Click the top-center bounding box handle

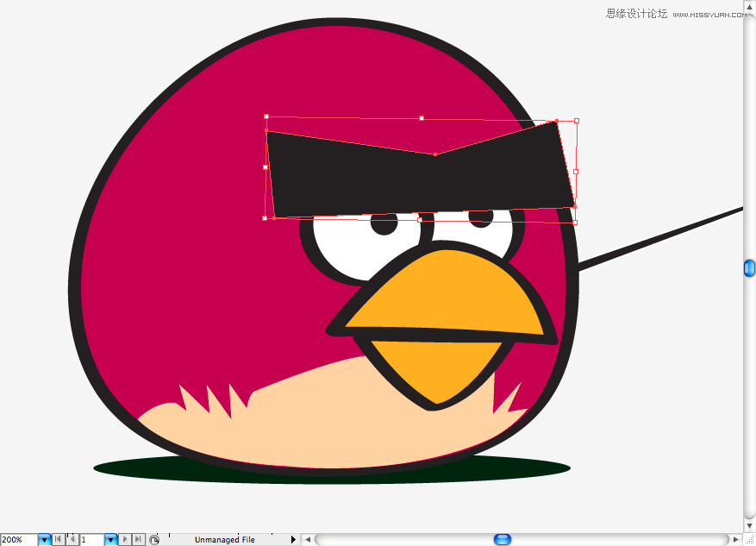[422, 118]
